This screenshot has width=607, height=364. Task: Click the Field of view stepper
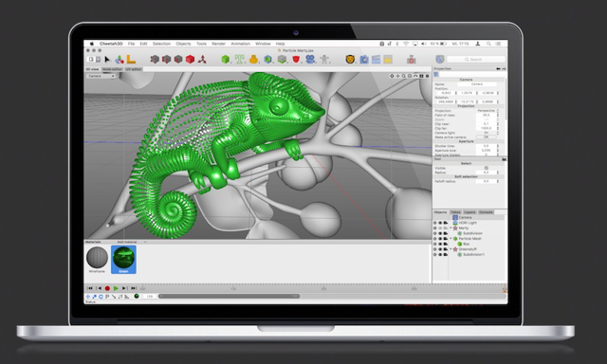pos(498,116)
